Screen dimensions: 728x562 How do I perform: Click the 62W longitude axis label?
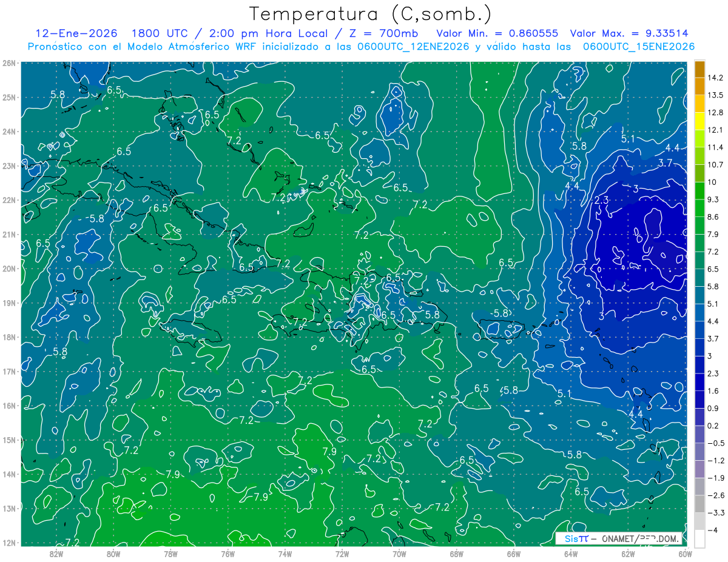pos(627,554)
